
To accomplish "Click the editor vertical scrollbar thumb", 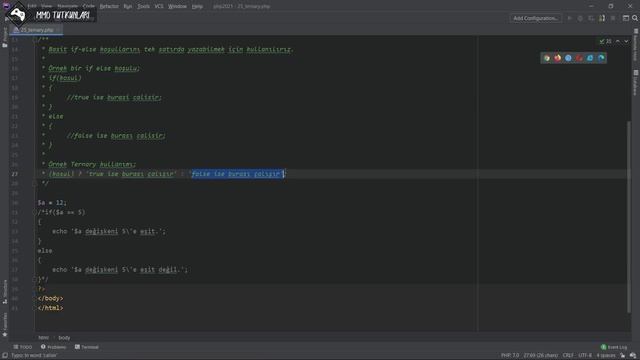I will pos(629,216).
